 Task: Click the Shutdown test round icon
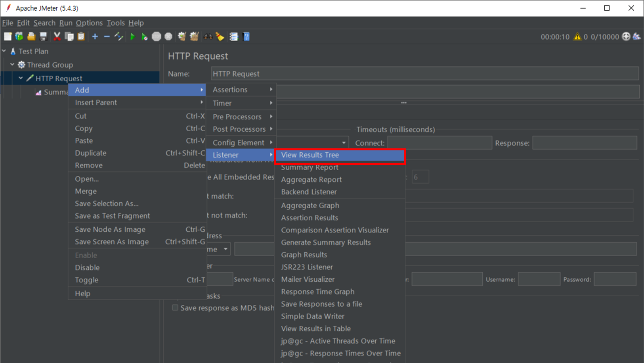point(168,36)
